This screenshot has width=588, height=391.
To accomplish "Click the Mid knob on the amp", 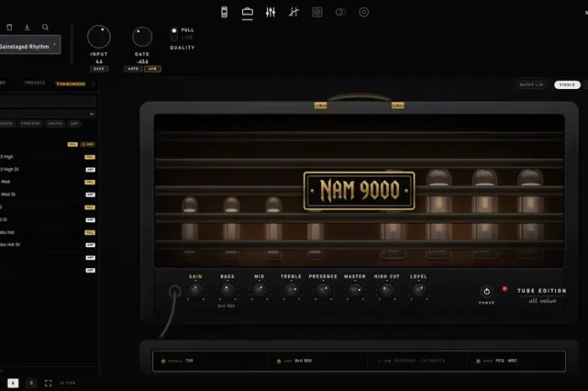I will point(260,290).
